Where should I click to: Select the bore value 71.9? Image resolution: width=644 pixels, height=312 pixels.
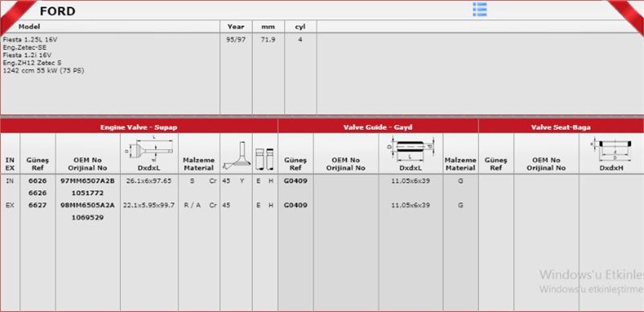pyautogui.click(x=268, y=40)
